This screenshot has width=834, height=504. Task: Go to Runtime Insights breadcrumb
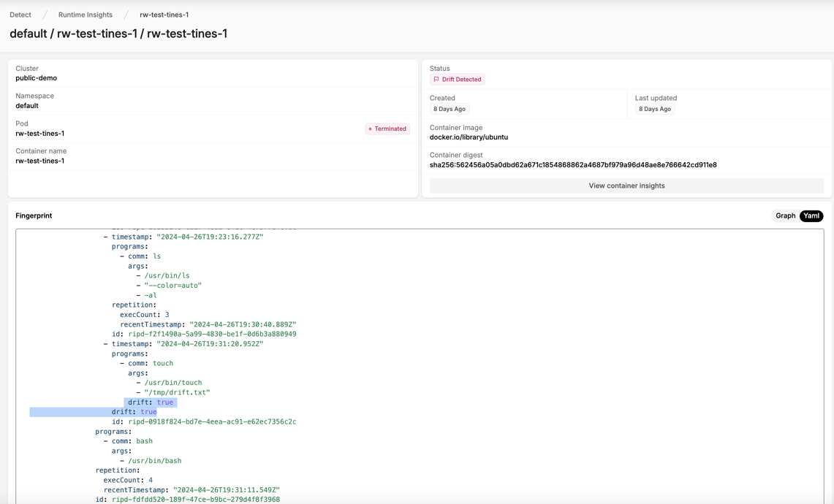[x=85, y=15]
